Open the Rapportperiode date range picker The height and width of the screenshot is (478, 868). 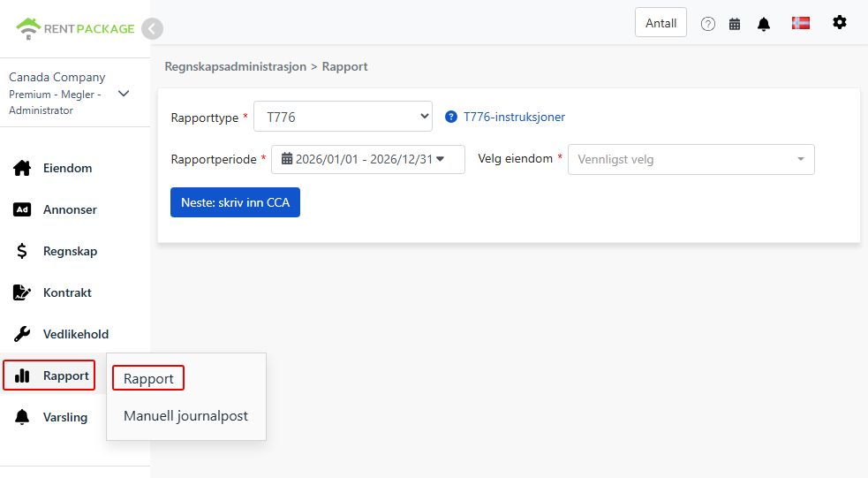click(368, 160)
